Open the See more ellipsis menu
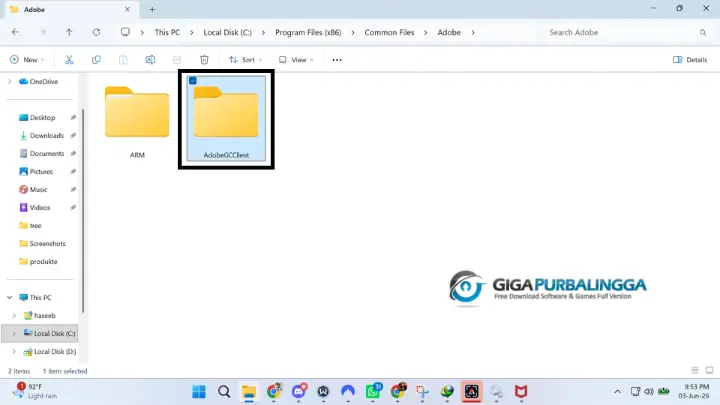The height and width of the screenshot is (405, 720). (x=337, y=60)
